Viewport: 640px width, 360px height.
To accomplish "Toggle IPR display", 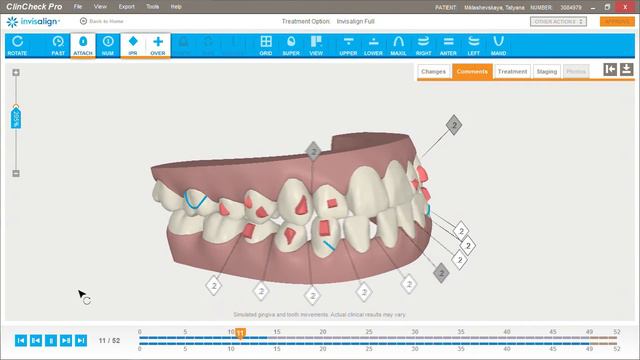I will pos(133,45).
